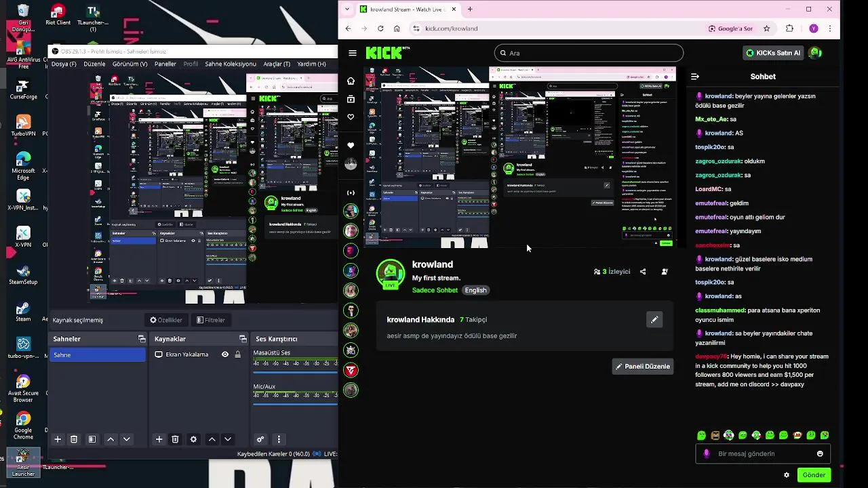The height and width of the screenshot is (488, 868).
Task: Open chat settings gear beside Gönder
Action: pos(787,475)
